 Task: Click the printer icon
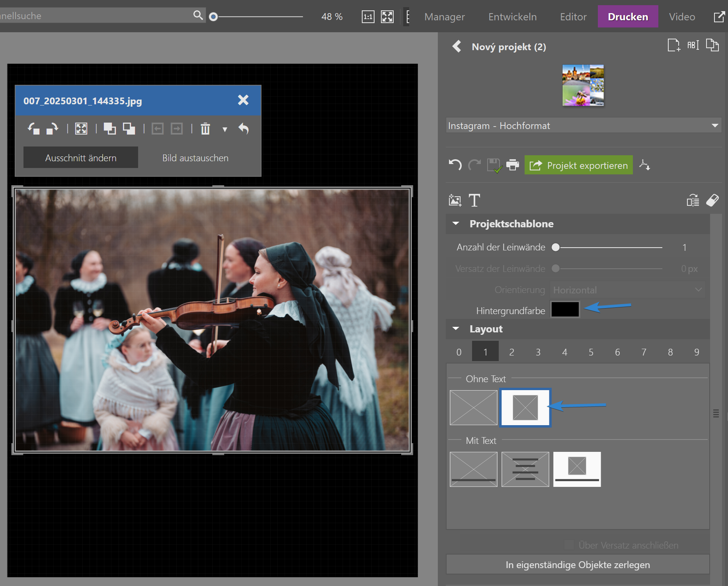(513, 165)
